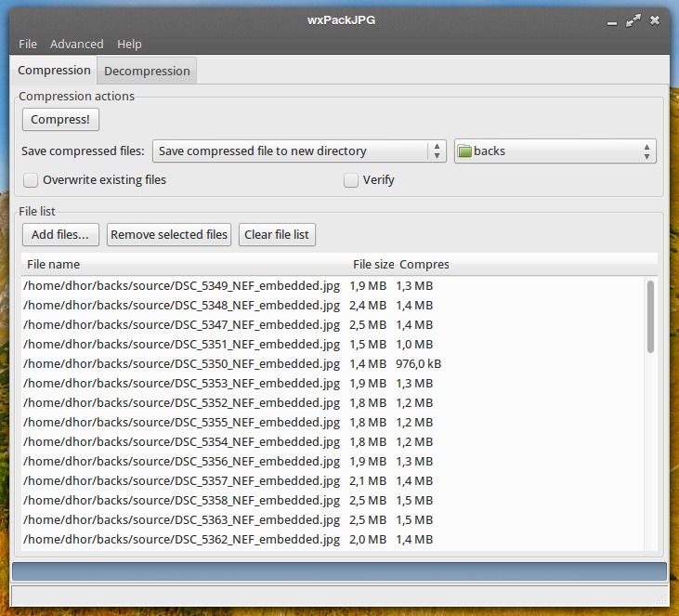Click Remove selected files button
This screenshot has width=679, height=616.
click(x=169, y=235)
